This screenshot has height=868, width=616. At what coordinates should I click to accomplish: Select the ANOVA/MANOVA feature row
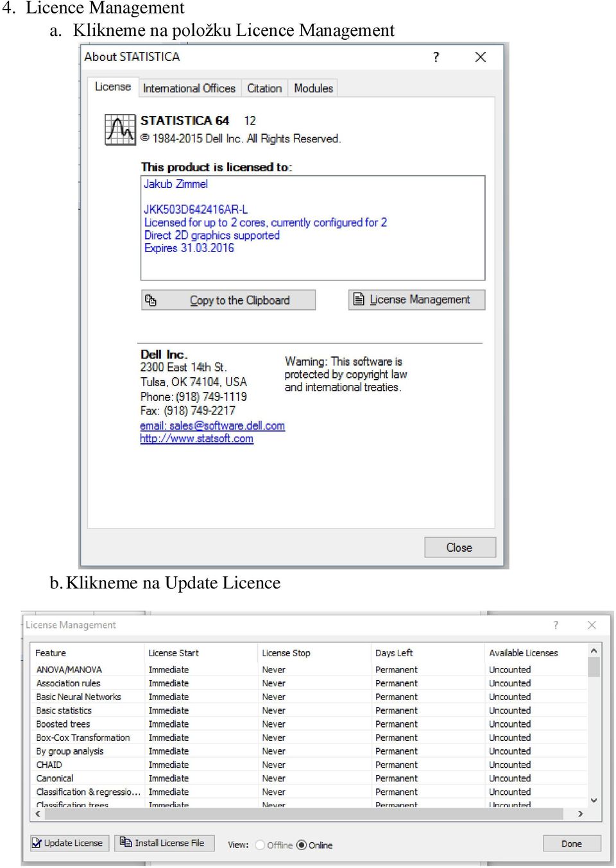coord(309,670)
